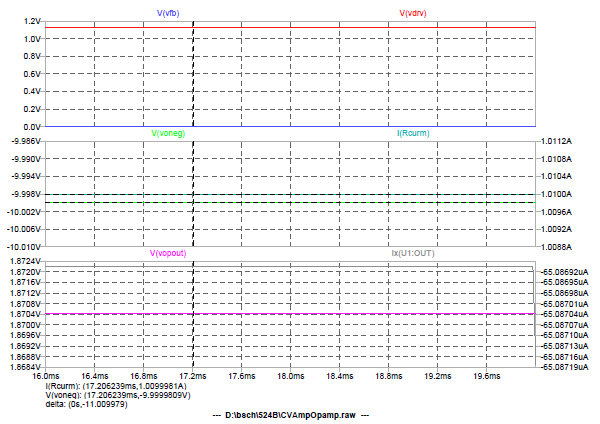Click the 19.6ms time axis label
This screenshot has height=424, width=600.
pos(486,376)
